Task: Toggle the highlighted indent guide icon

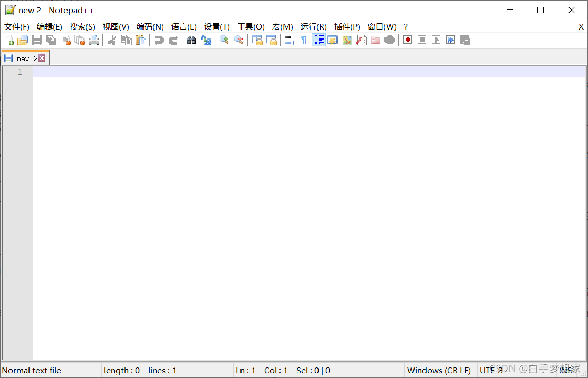Action: tap(319, 40)
